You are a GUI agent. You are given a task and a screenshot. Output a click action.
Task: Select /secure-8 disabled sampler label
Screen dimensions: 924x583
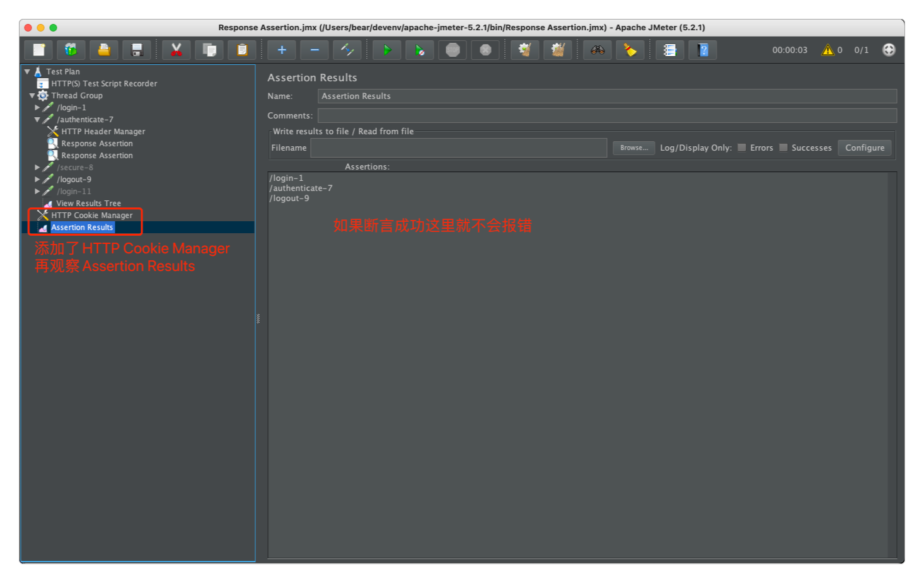coord(75,168)
